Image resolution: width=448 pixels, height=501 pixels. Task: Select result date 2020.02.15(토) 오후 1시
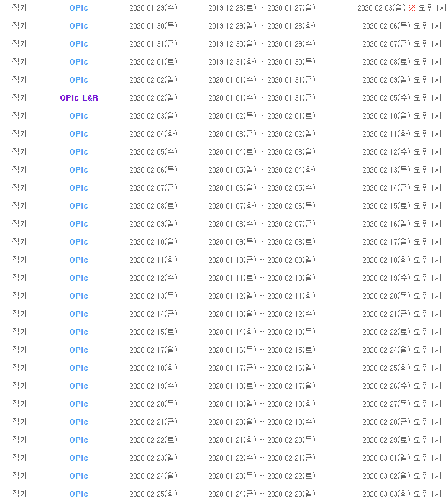pos(401,205)
